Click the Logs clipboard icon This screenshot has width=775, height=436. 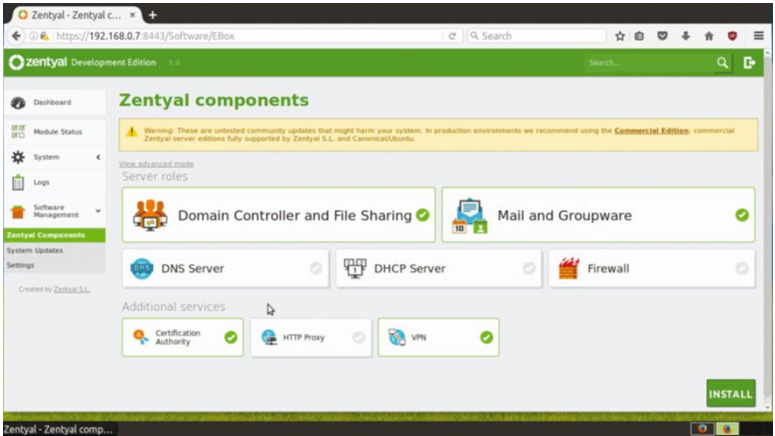tap(18, 182)
